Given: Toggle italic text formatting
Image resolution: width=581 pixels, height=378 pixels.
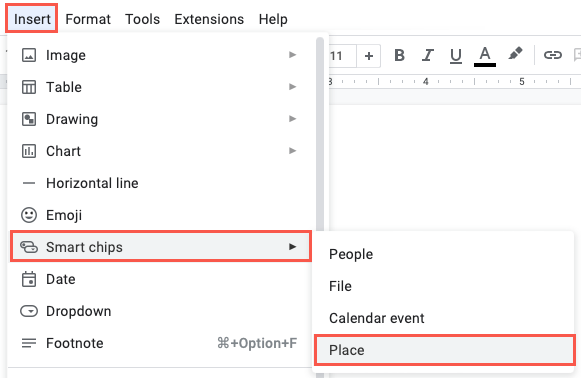Looking at the screenshot, I should [428, 56].
